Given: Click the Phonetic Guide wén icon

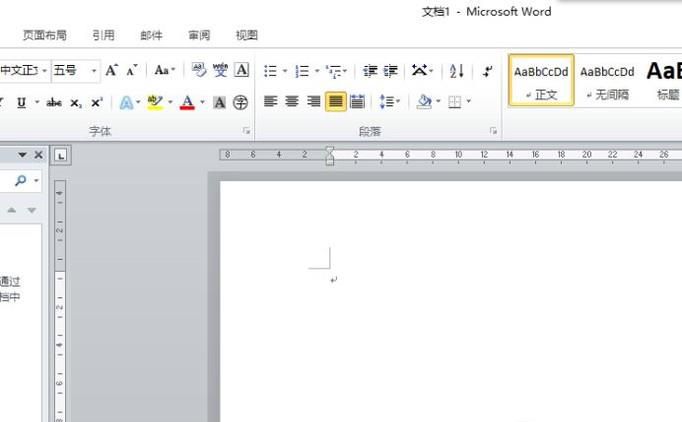Looking at the screenshot, I should point(220,70).
